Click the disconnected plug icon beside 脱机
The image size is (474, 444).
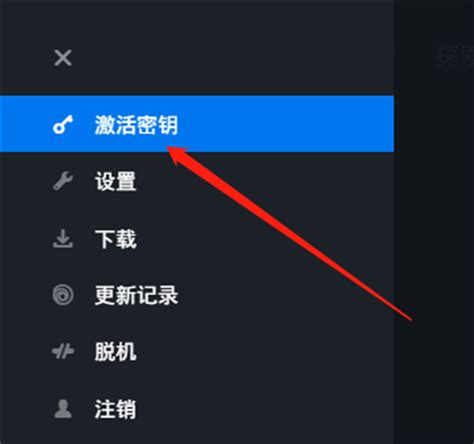click(x=63, y=351)
